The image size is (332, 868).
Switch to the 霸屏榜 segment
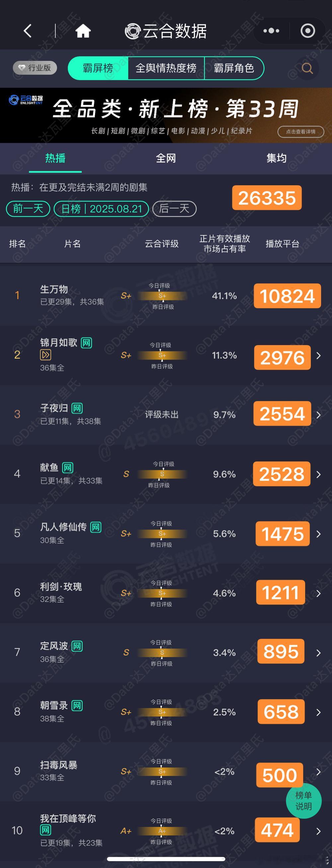coord(98,68)
